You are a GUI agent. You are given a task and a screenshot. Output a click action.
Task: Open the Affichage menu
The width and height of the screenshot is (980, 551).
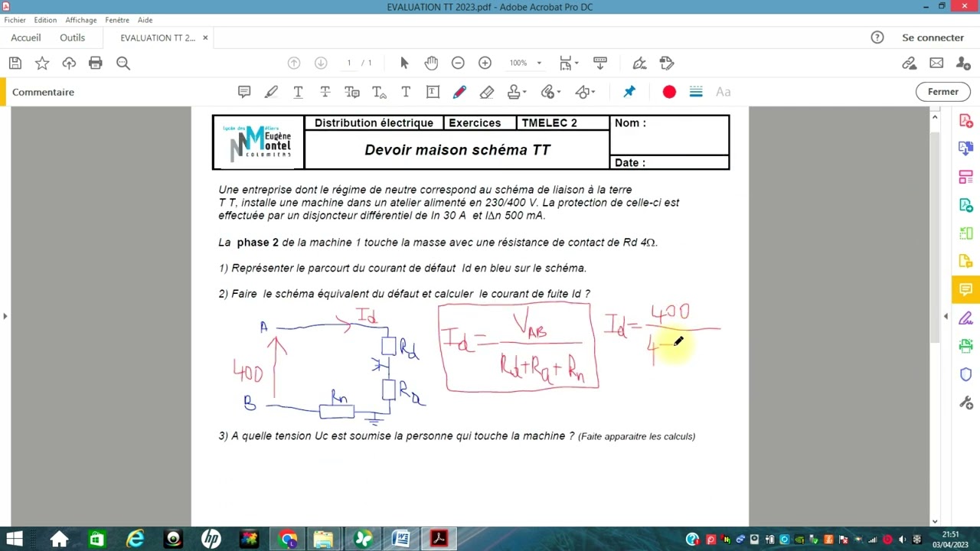click(81, 20)
